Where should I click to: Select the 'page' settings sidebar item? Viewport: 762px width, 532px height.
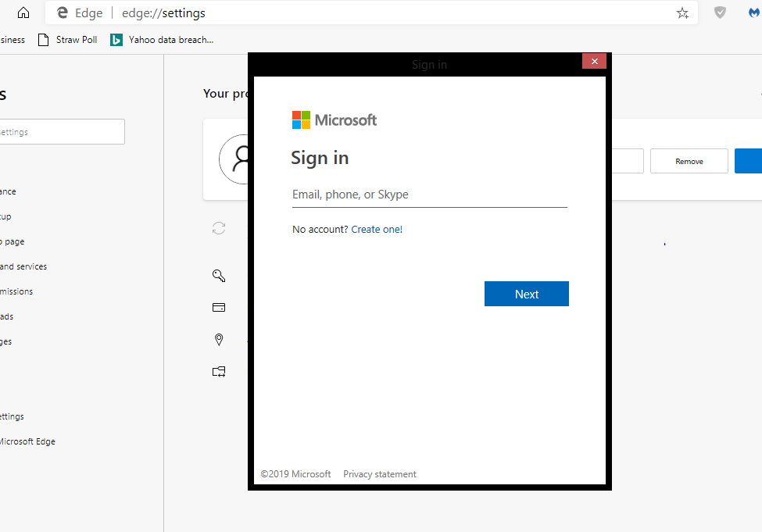pos(13,242)
